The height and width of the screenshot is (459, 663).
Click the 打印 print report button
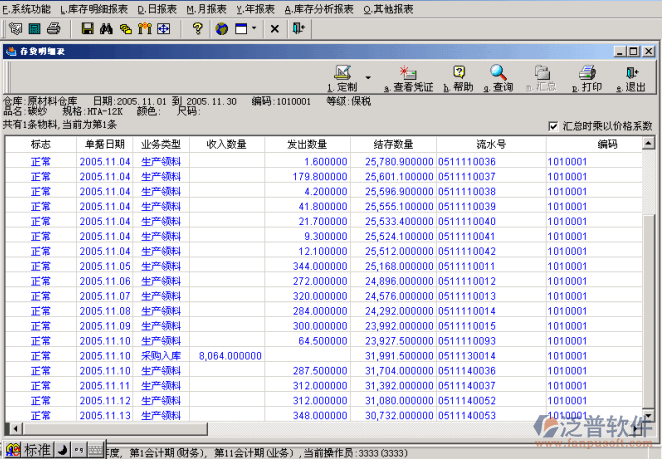(590, 78)
